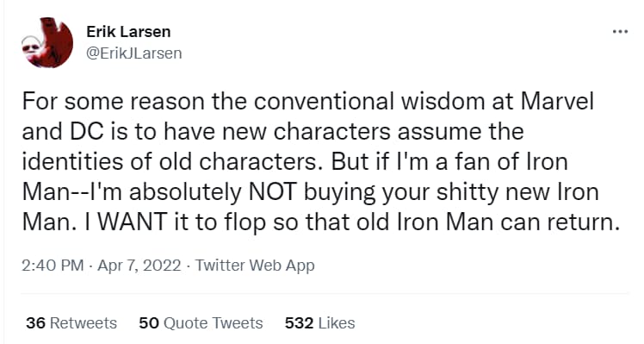Click the word Marvel in the tweet
This screenshot has height=344, width=644.
pyautogui.click(x=558, y=101)
